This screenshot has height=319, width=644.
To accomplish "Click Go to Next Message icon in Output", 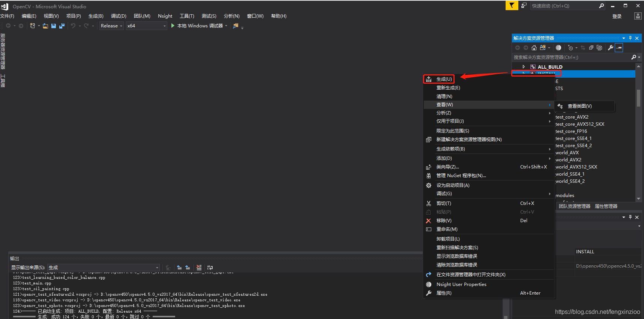I will tap(188, 268).
